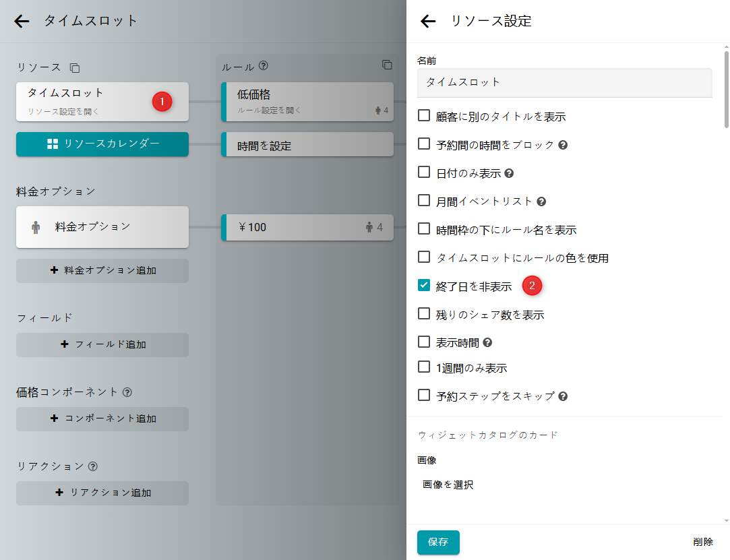Uncheck the 終了日を非表示 checkbox
Image resolution: width=730 pixels, height=560 pixels.
424,285
